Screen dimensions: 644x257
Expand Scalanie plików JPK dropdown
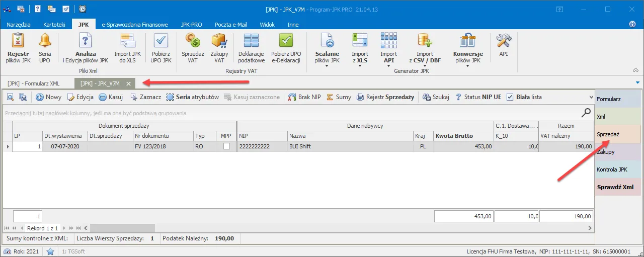[327, 66]
